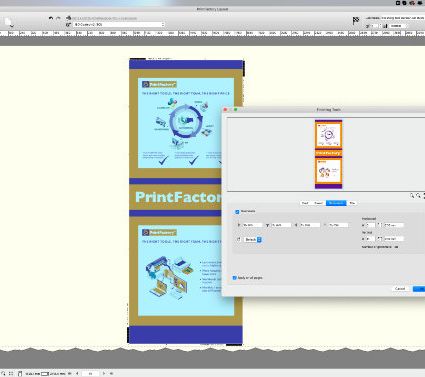Click the zoom-out magnifier below the dialog preview

tap(419, 196)
